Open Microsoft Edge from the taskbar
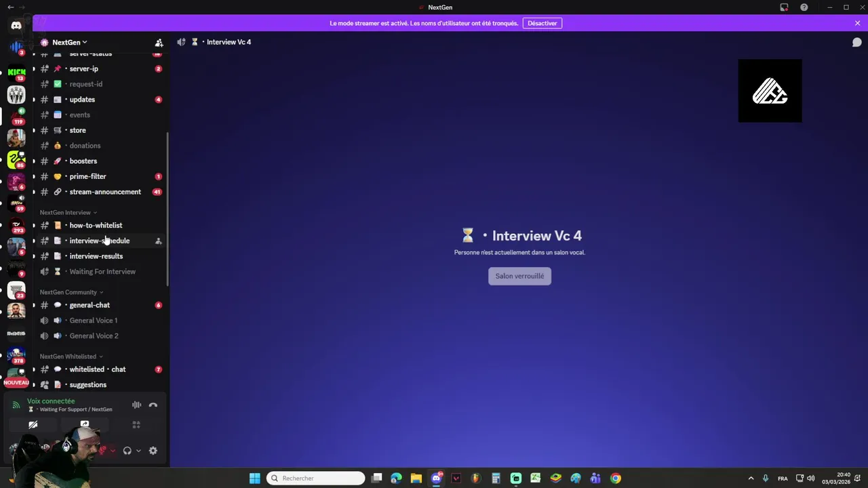 pyautogui.click(x=397, y=478)
